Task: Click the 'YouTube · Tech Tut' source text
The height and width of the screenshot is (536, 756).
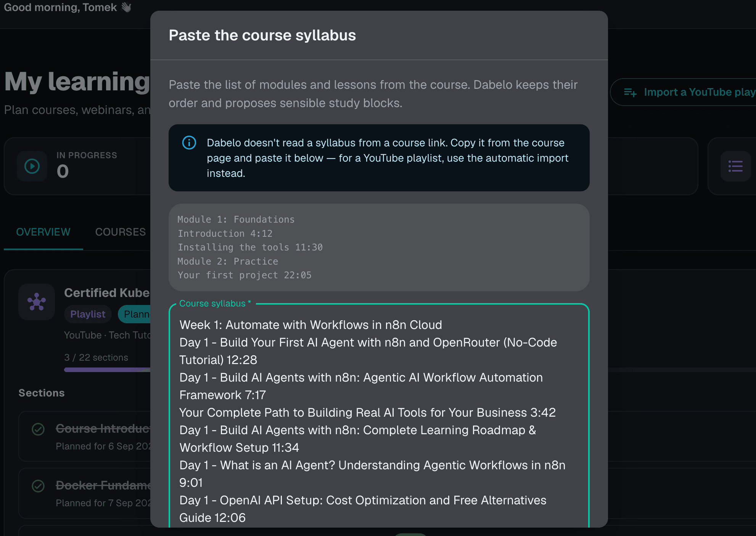Action: (107, 335)
